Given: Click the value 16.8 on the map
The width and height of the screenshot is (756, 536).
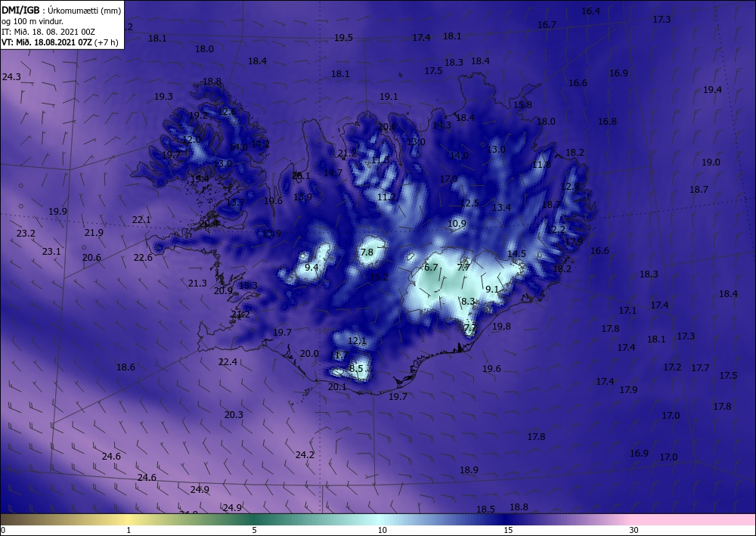Looking at the screenshot, I should tap(607, 122).
